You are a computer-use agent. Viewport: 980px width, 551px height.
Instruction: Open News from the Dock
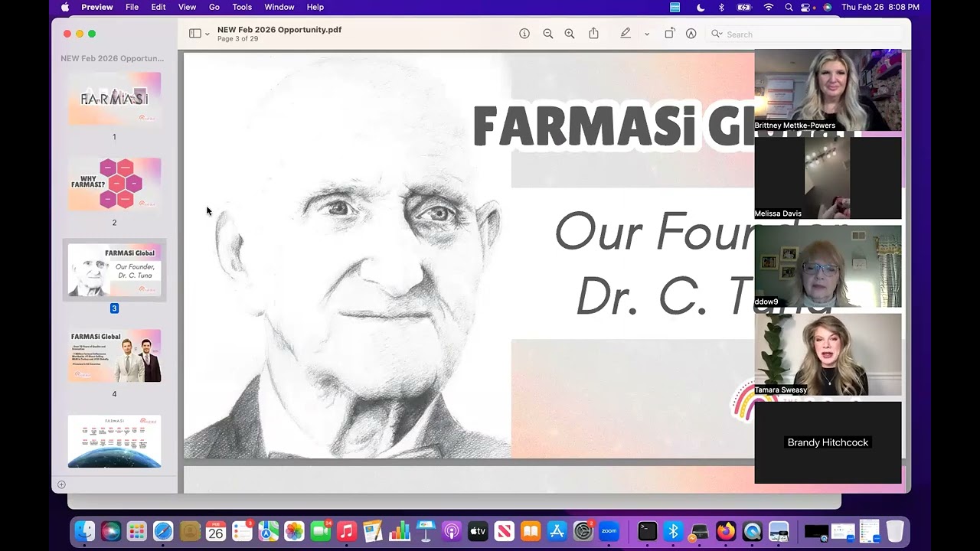504,531
